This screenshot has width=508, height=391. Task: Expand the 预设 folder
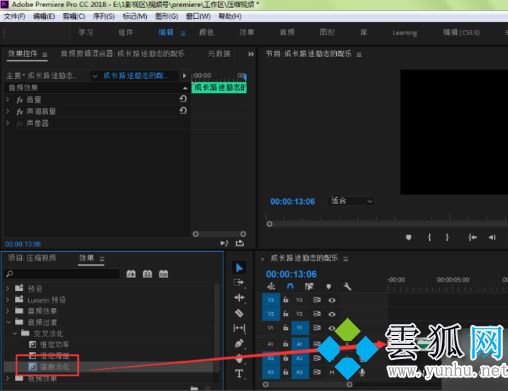[x=8, y=288]
